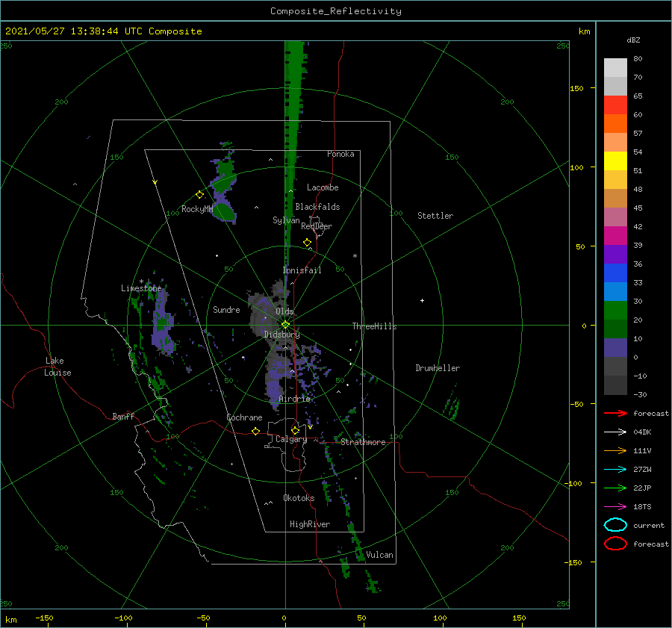Viewport: 672px width, 628px height.
Task: Select the Okotoks city label
Action: pos(299,498)
